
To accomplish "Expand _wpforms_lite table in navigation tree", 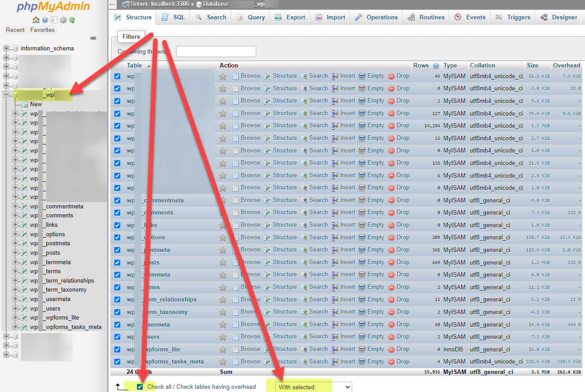I will (x=16, y=318).
